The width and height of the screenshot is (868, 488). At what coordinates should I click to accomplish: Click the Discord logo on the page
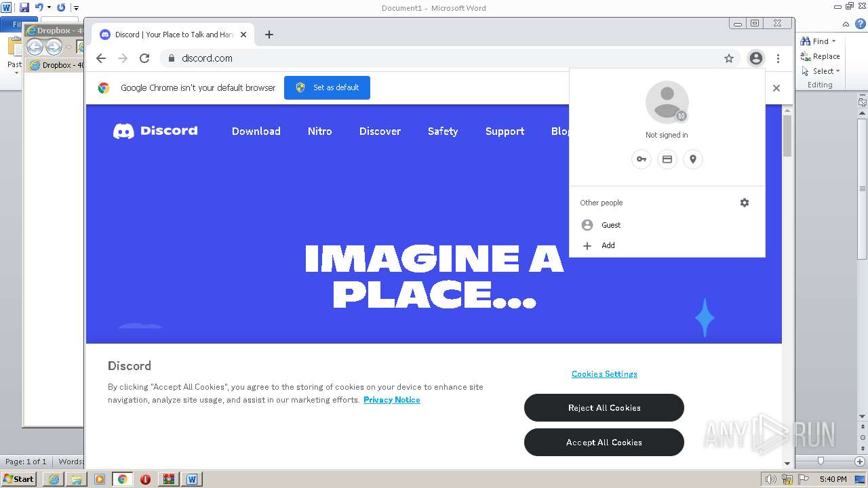click(x=155, y=131)
